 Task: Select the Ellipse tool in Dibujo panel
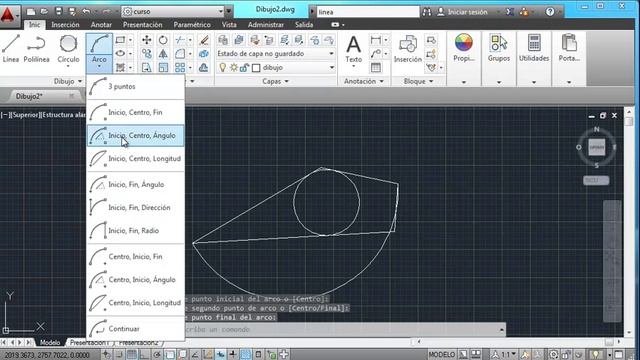tap(120, 53)
